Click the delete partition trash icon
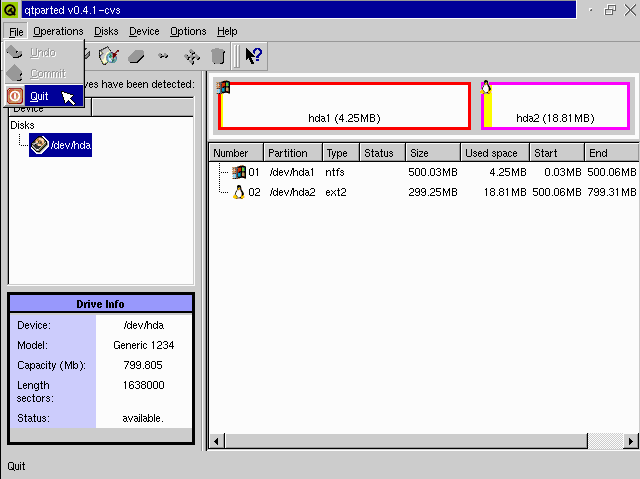Image resolution: width=640 pixels, height=479 pixels. (x=218, y=56)
